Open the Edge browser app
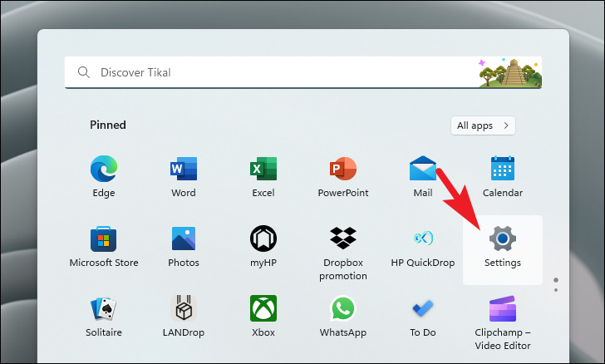The image size is (605, 364). pos(103,169)
